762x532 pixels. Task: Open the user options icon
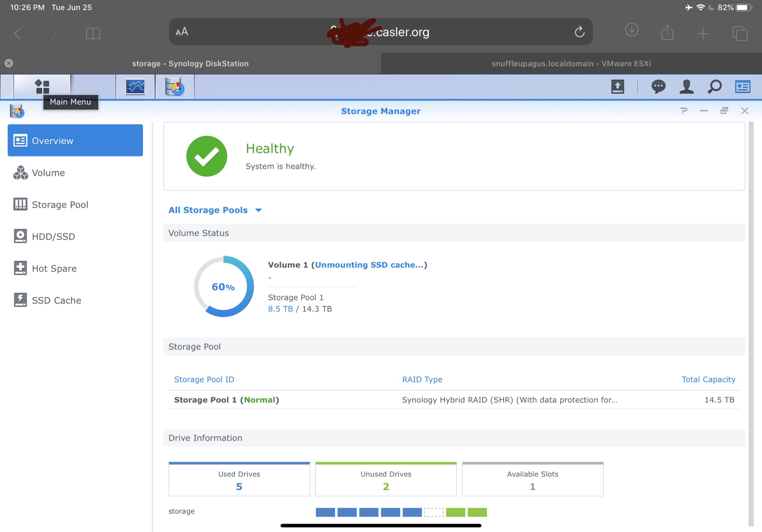[686, 87]
